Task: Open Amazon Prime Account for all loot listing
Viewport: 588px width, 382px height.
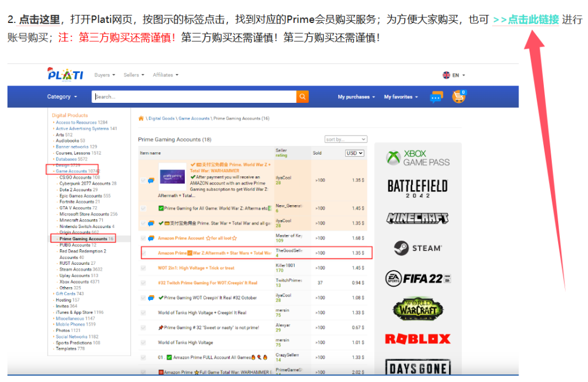Action: pyautogui.click(x=198, y=238)
